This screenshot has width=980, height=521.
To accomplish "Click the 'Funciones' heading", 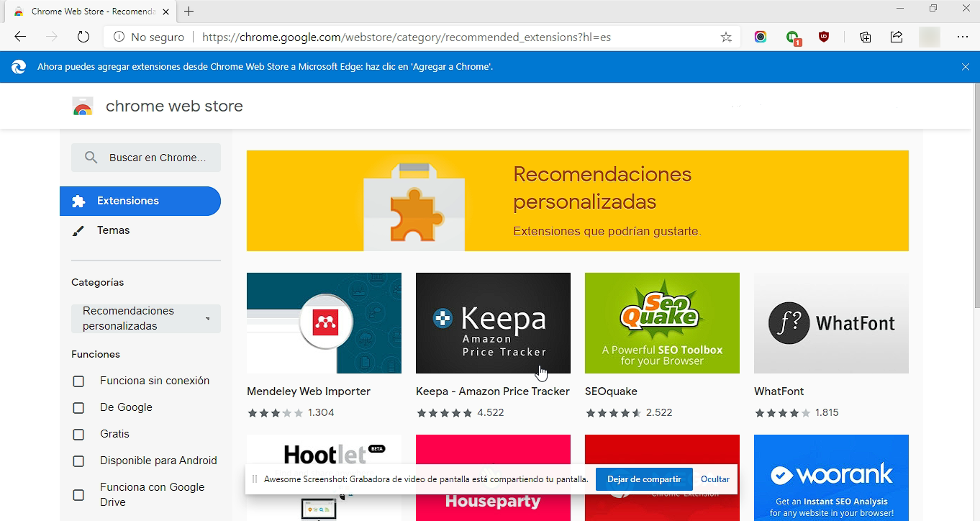I will (96, 355).
